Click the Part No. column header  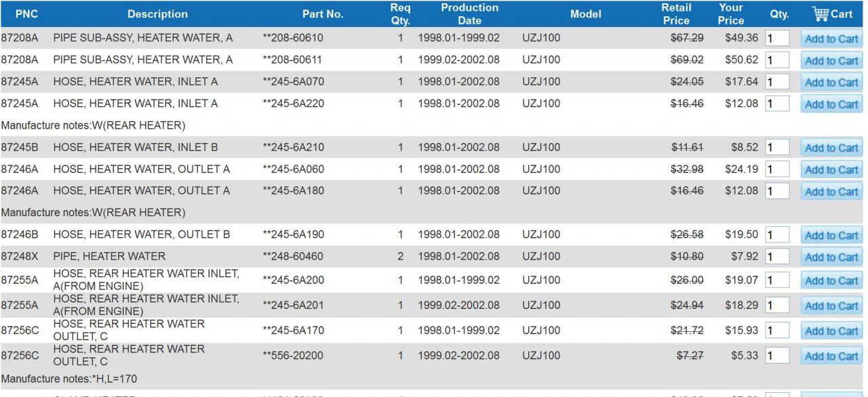coord(323,14)
